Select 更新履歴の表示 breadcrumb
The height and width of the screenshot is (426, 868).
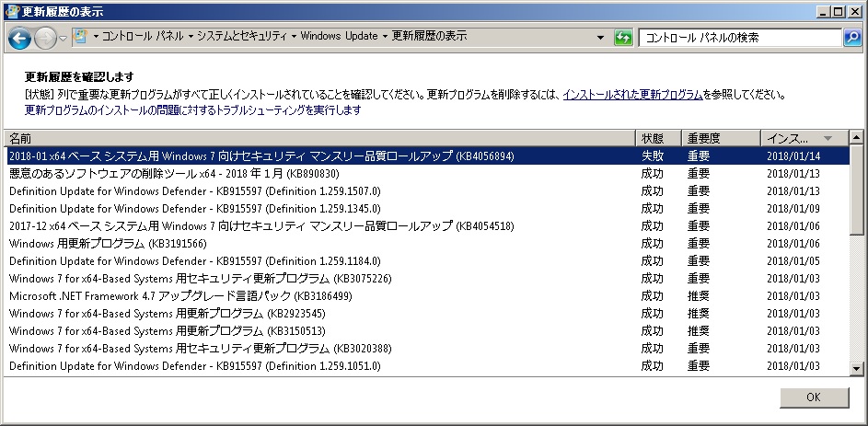point(430,37)
